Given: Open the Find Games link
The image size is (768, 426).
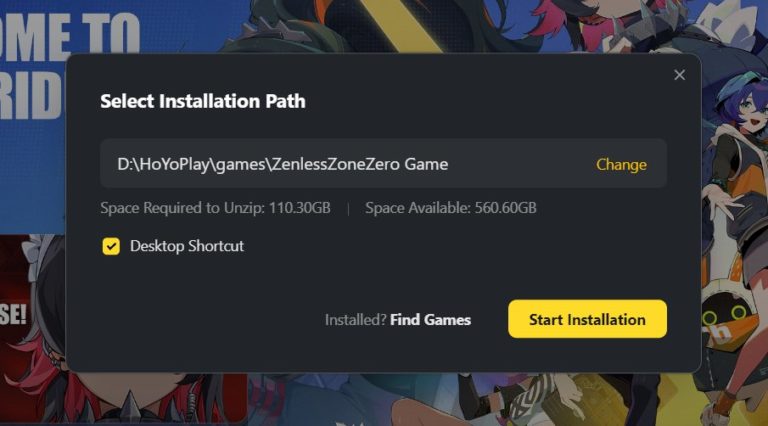Looking at the screenshot, I should click(430, 320).
